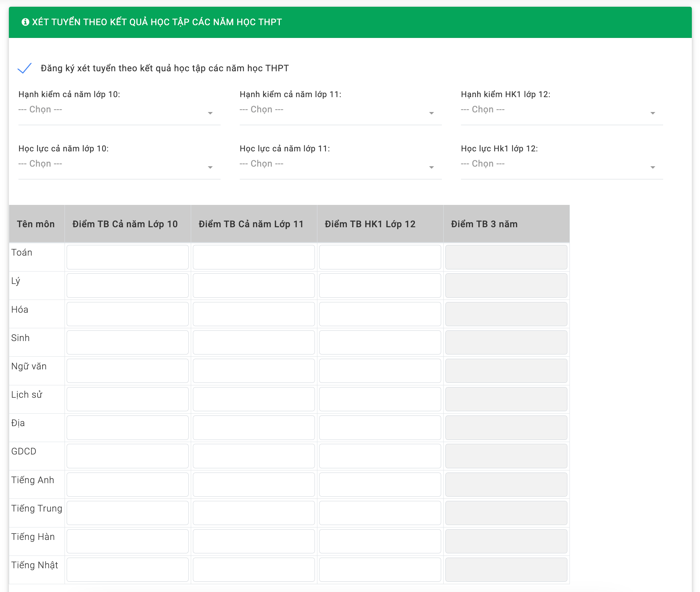Viewport: 700px width, 592px height.
Task: Toggle the THPT results registration checkmark
Action: [25, 68]
